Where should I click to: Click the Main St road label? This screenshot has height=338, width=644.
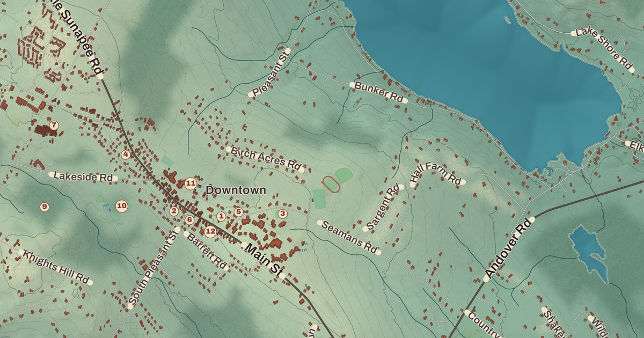coord(264,261)
